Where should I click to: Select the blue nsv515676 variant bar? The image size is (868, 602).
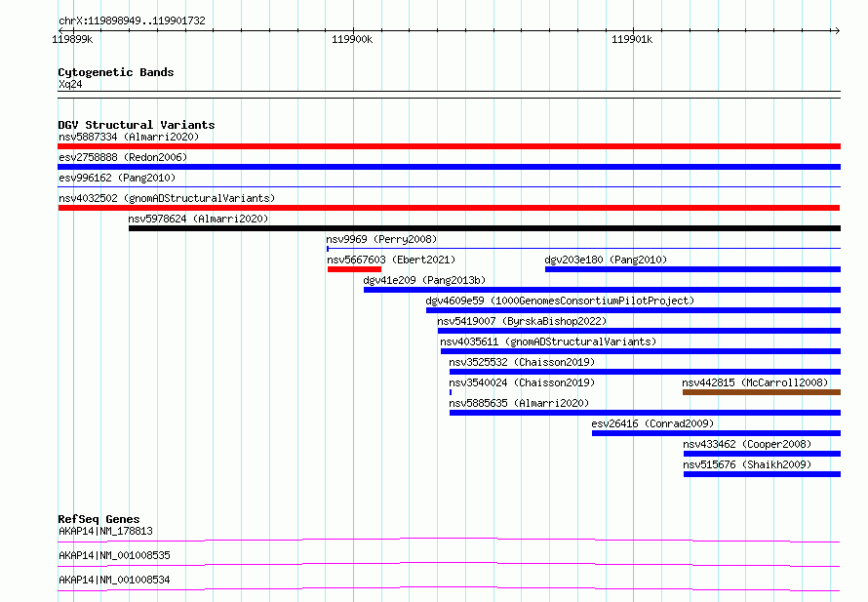pyautogui.click(x=762, y=474)
